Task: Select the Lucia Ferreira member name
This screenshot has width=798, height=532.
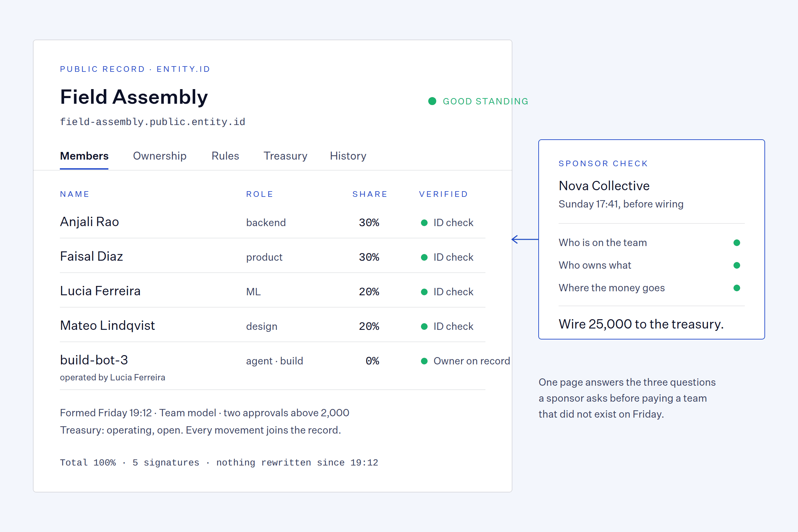Action: pos(100,291)
